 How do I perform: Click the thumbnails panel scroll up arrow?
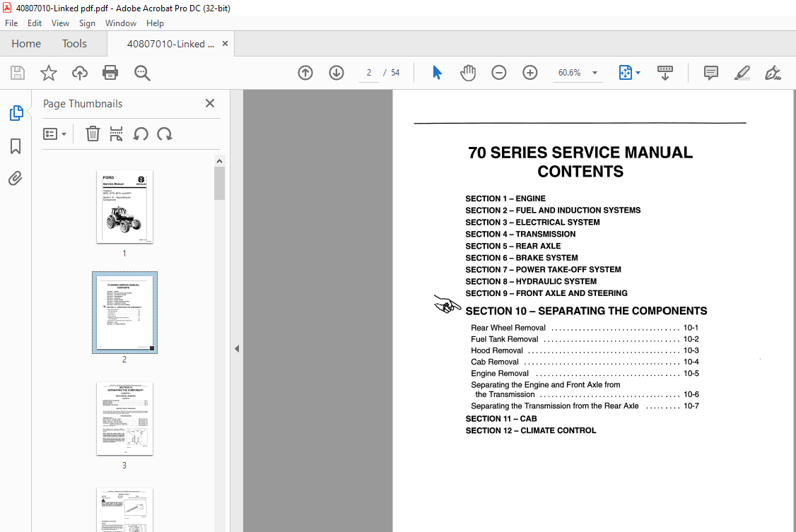pyautogui.click(x=219, y=161)
